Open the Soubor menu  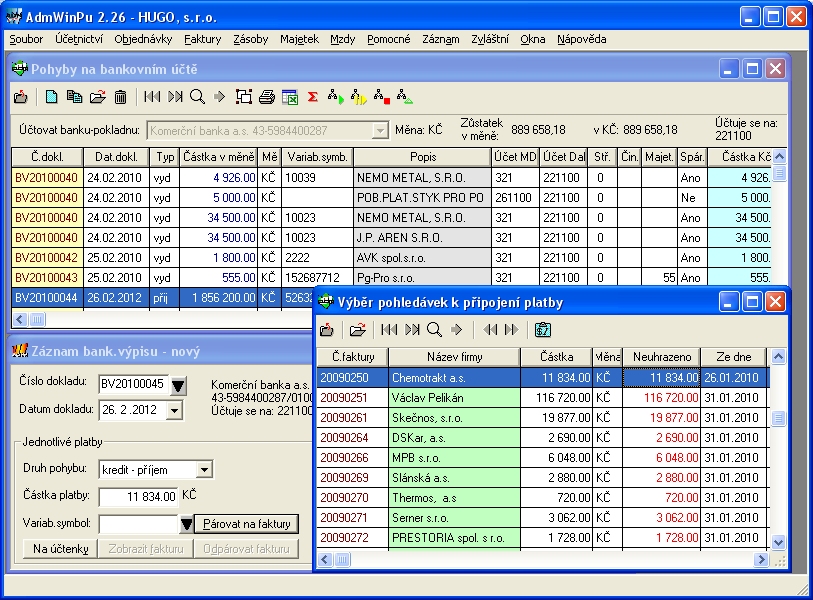pos(26,39)
